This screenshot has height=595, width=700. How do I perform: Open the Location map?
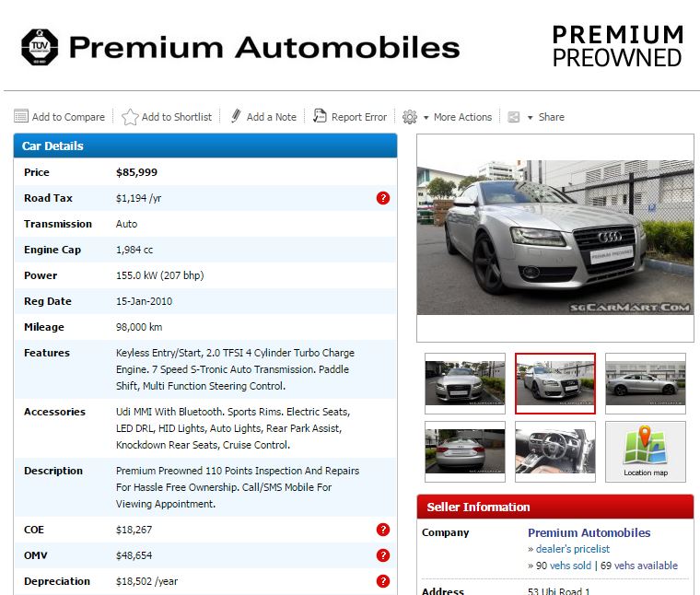[x=645, y=451]
